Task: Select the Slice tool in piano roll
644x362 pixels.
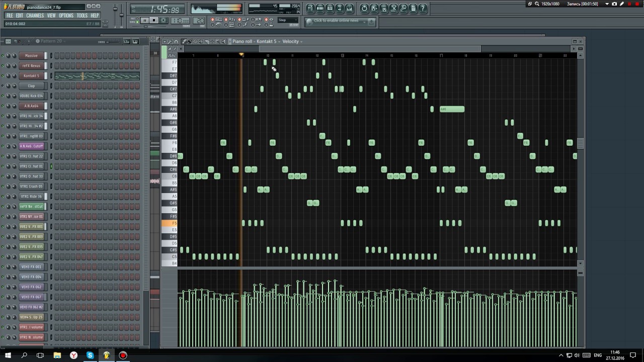Action: tap(206, 41)
